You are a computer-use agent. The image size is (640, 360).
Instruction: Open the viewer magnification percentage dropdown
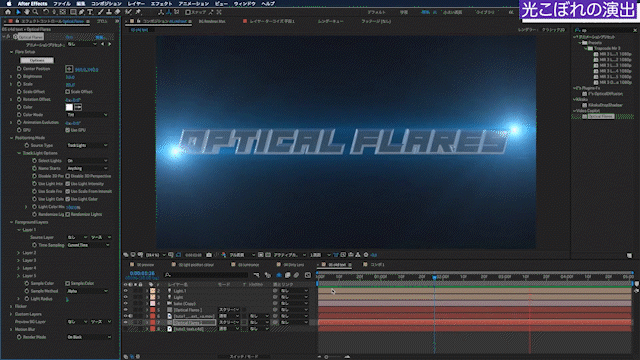[156, 255]
